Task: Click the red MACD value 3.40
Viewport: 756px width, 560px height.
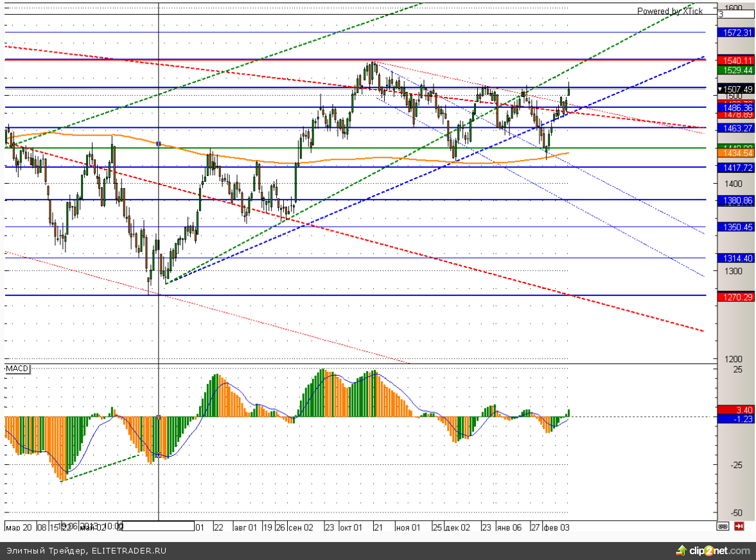Action: [x=735, y=410]
